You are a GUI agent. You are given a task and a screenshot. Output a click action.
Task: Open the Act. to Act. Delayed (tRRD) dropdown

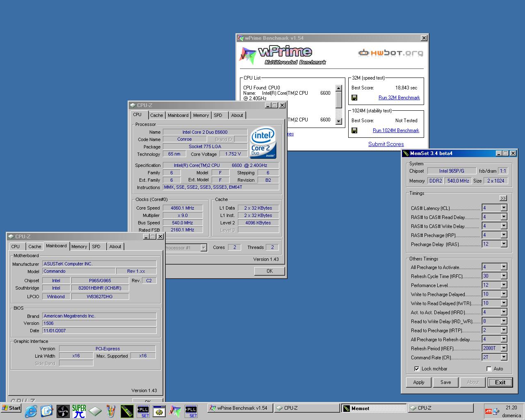pyautogui.click(x=504, y=312)
